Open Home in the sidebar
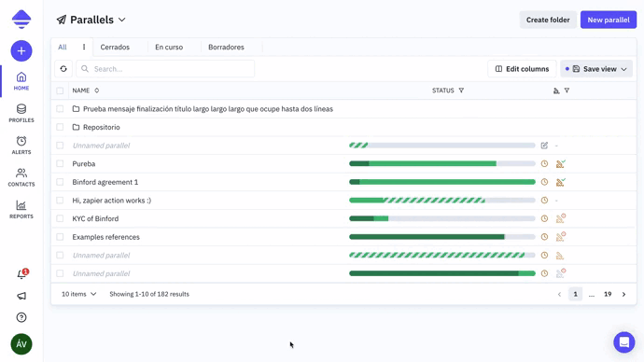 click(21, 81)
